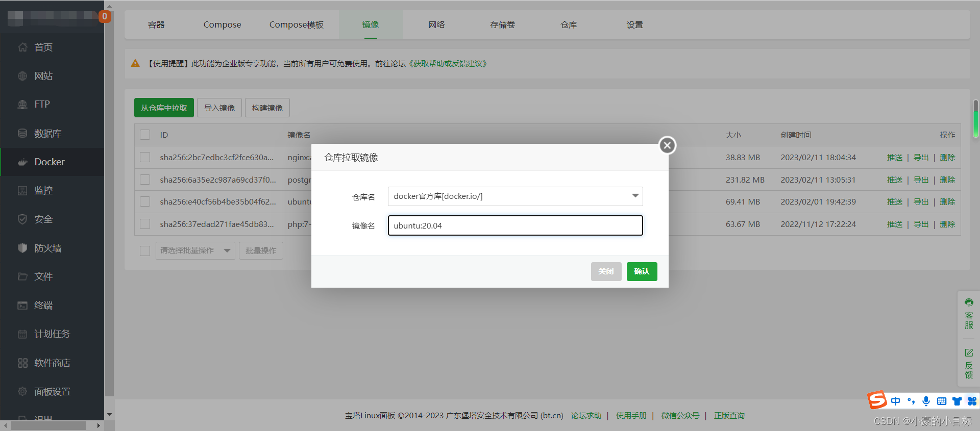Click the folder icon beside 文件
The image size is (980, 431).
pos(22,276)
